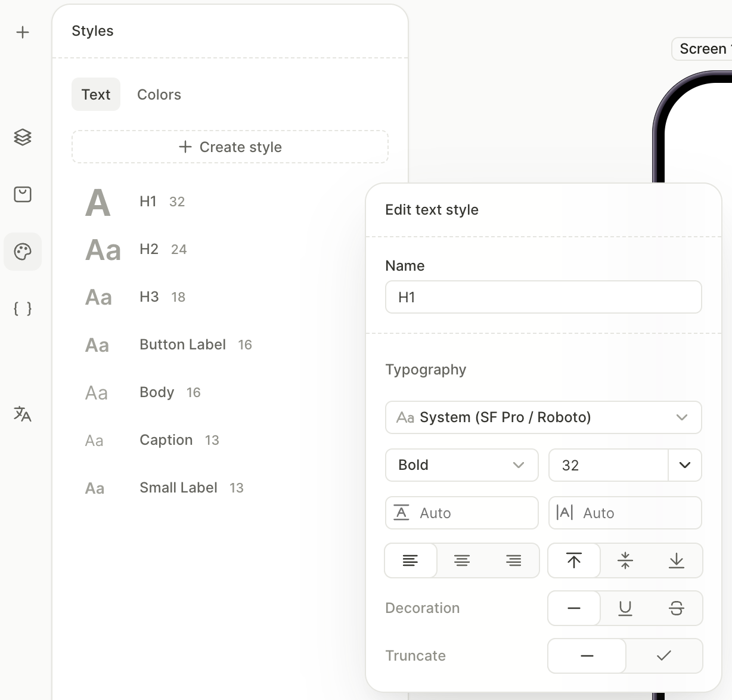
Task: Enable strikethrough decoration
Action: pyautogui.click(x=677, y=608)
